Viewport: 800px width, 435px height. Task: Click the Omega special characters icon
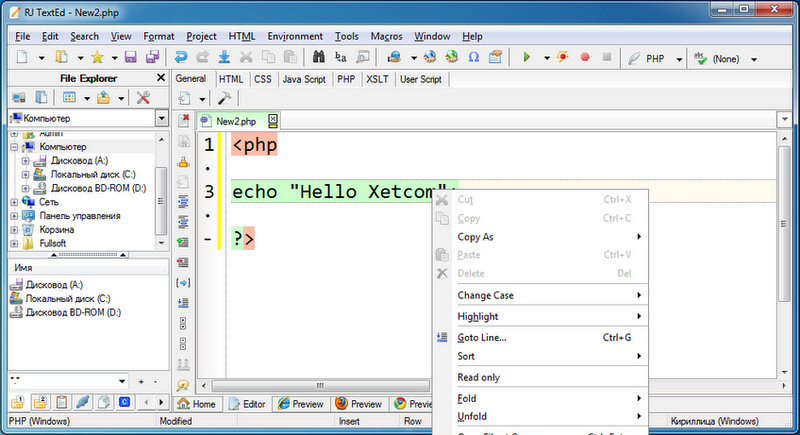[x=473, y=57]
